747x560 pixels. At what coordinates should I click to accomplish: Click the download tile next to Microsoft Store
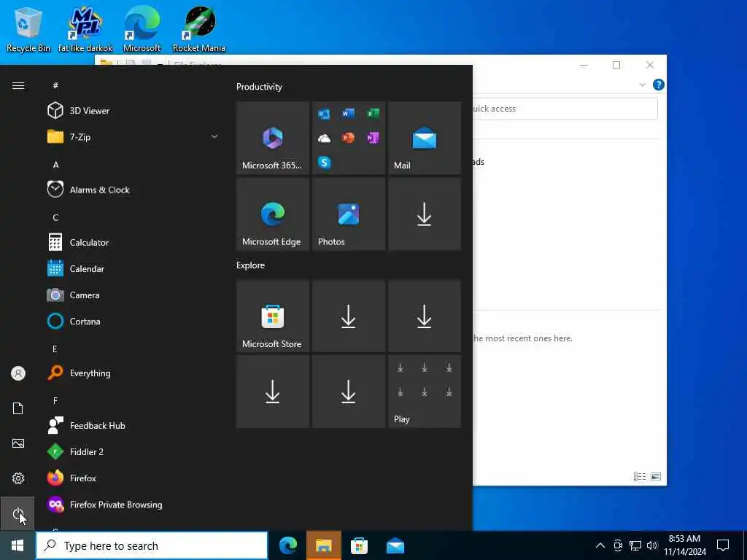pyautogui.click(x=349, y=316)
